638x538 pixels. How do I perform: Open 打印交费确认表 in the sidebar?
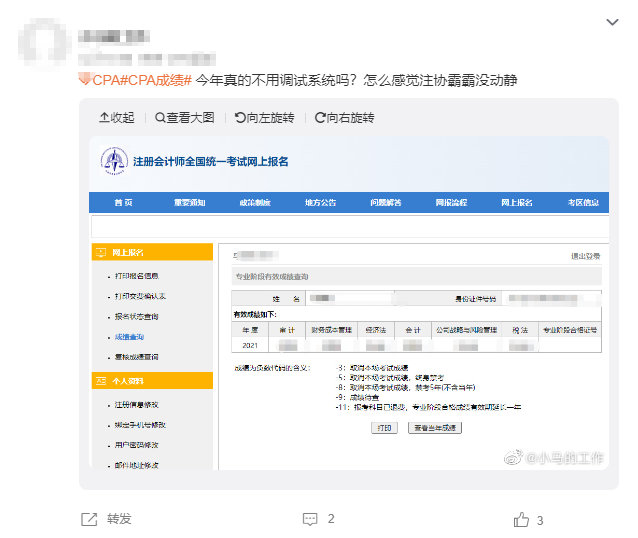[140, 296]
